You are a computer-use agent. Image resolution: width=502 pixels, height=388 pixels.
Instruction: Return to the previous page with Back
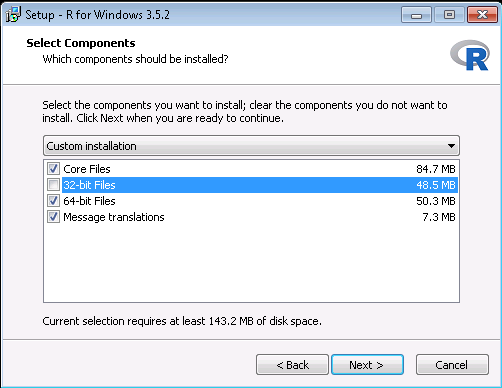[292, 365]
